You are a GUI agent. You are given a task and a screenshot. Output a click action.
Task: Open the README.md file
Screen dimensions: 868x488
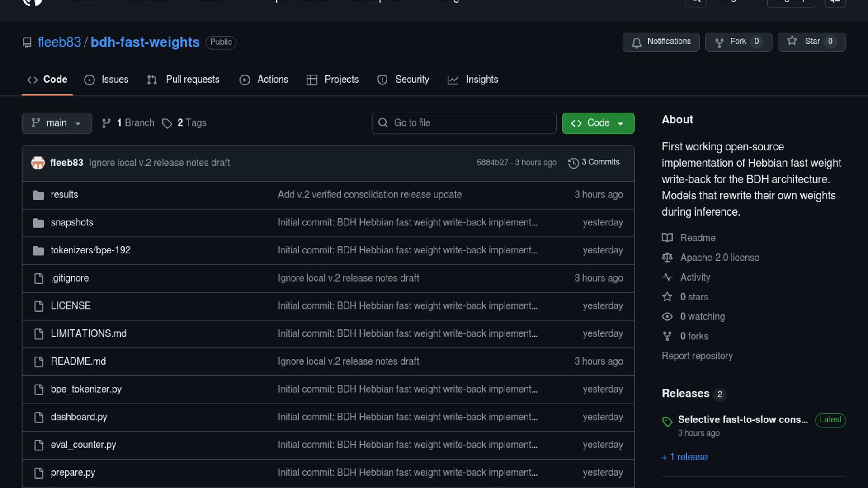tap(78, 361)
